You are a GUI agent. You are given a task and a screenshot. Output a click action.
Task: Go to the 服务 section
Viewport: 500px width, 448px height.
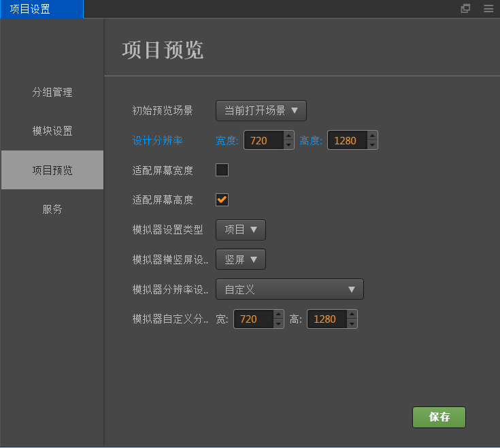click(52, 210)
